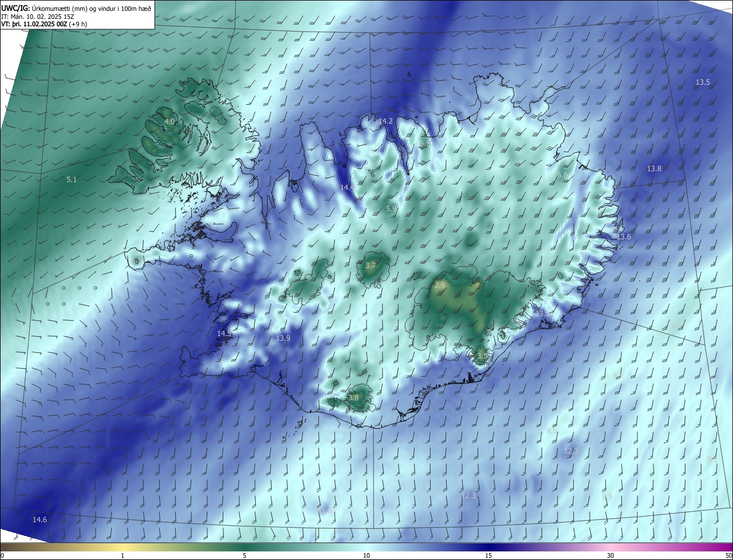
Task: Click the 50 tick on the colour scale
Action: [728, 555]
